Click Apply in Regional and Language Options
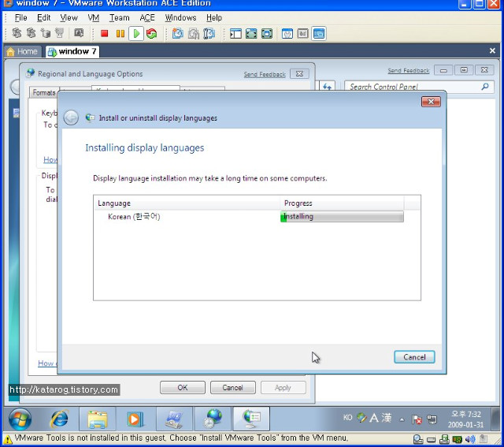This screenshot has width=504, height=447. [283, 387]
